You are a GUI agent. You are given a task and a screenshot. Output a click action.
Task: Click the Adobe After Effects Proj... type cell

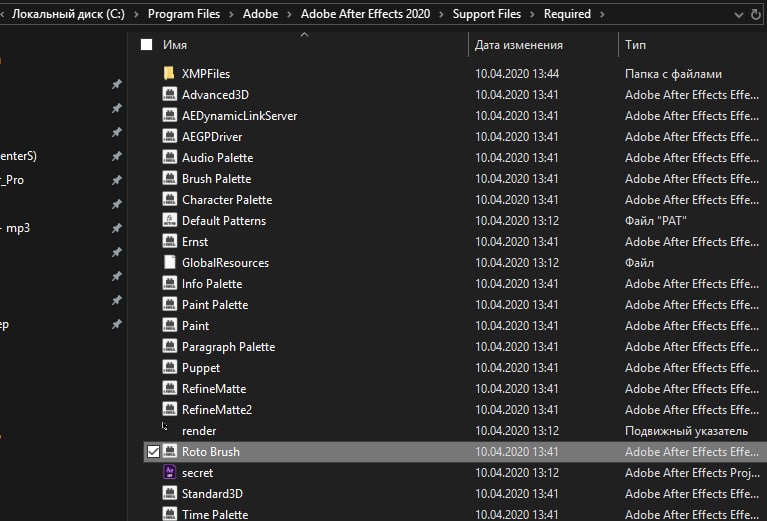click(692, 473)
